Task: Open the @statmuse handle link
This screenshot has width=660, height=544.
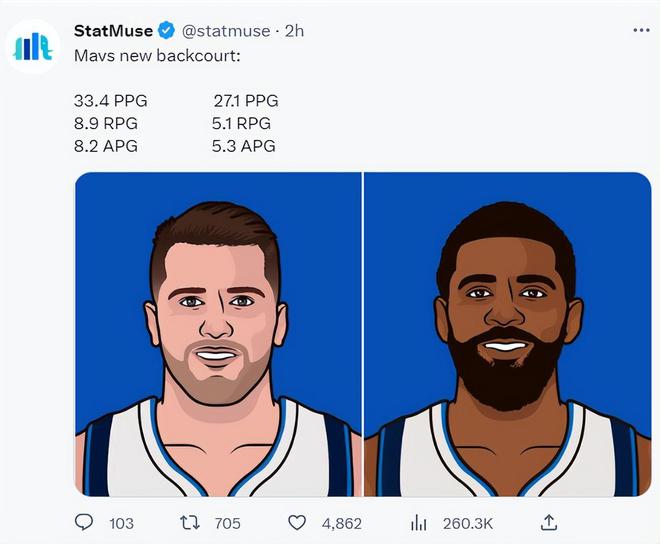Action: pyautogui.click(x=226, y=31)
